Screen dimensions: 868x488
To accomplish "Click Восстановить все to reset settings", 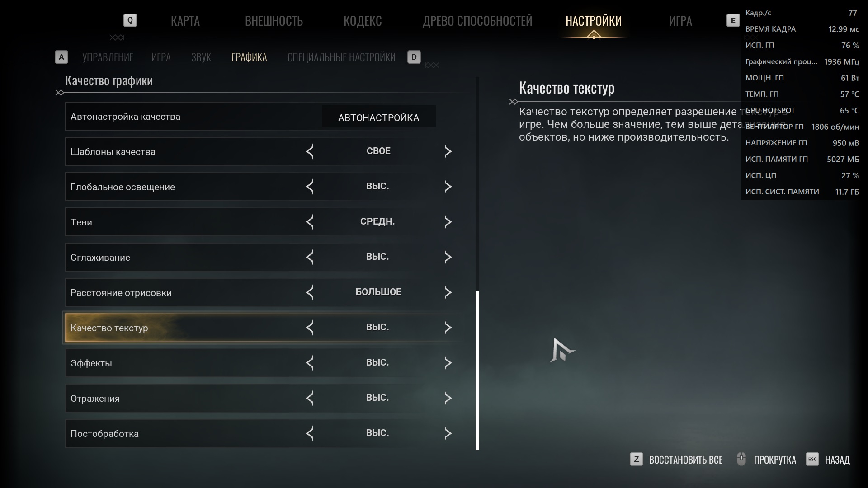I will tap(686, 460).
